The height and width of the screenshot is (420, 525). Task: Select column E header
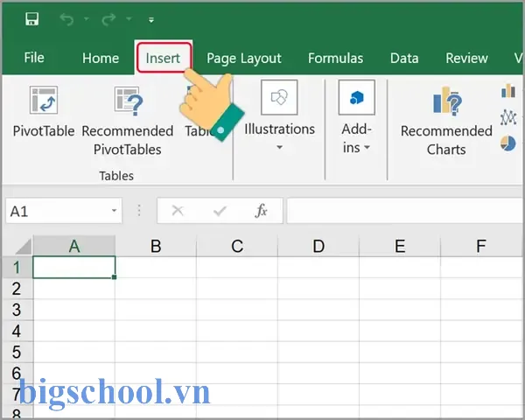tap(400, 246)
